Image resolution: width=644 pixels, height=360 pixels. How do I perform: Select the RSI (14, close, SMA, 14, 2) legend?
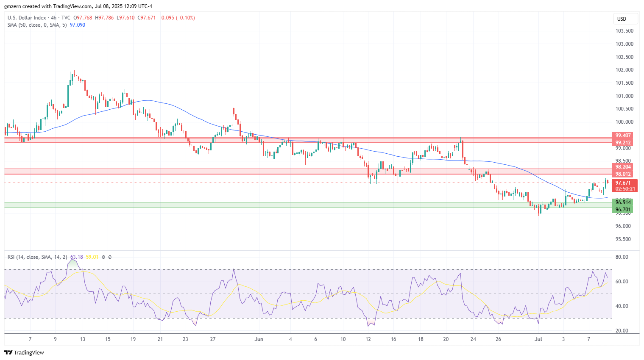(x=37, y=257)
